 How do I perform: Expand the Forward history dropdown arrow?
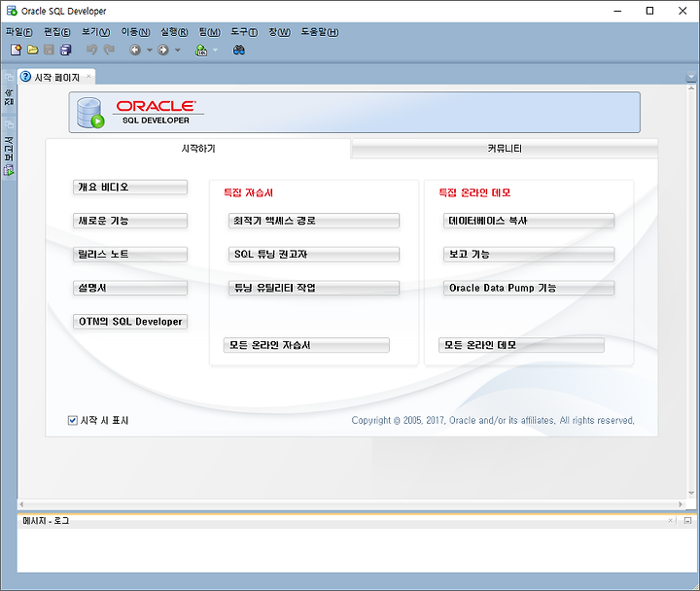[x=178, y=50]
